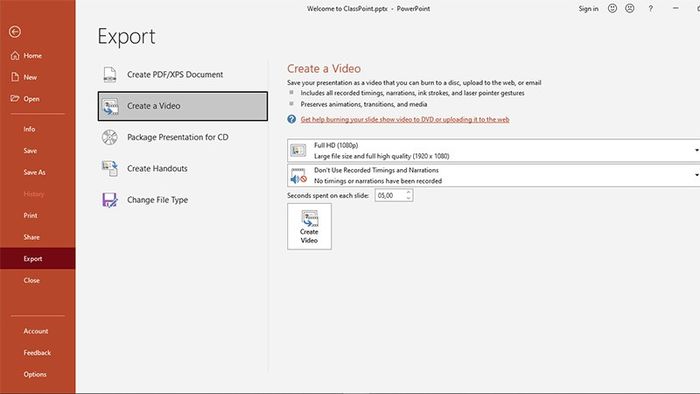Send a frown feedback face
700x394 pixels.
pyautogui.click(x=629, y=8)
